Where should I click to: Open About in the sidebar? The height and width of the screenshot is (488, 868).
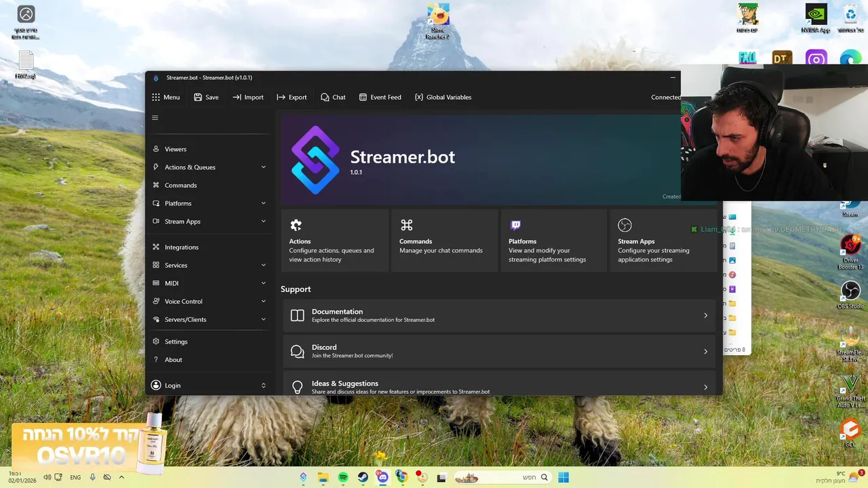click(x=210, y=360)
